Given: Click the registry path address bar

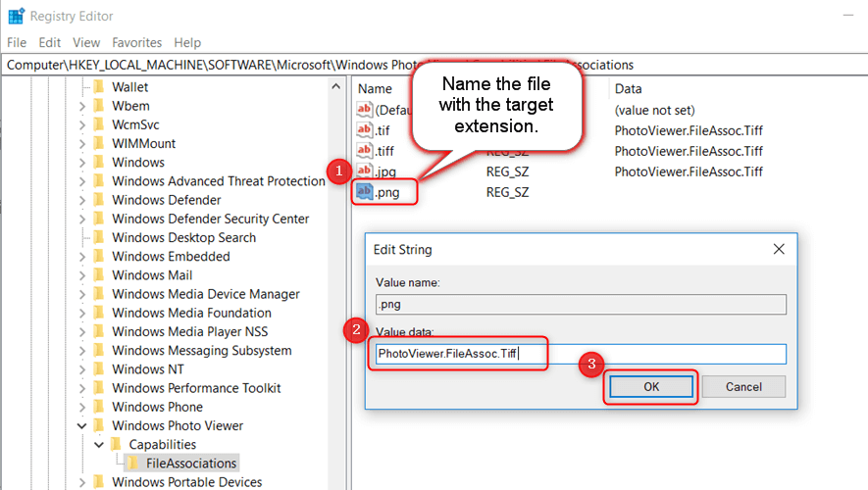Looking at the screenshot, I should click(x=434, y=65).
